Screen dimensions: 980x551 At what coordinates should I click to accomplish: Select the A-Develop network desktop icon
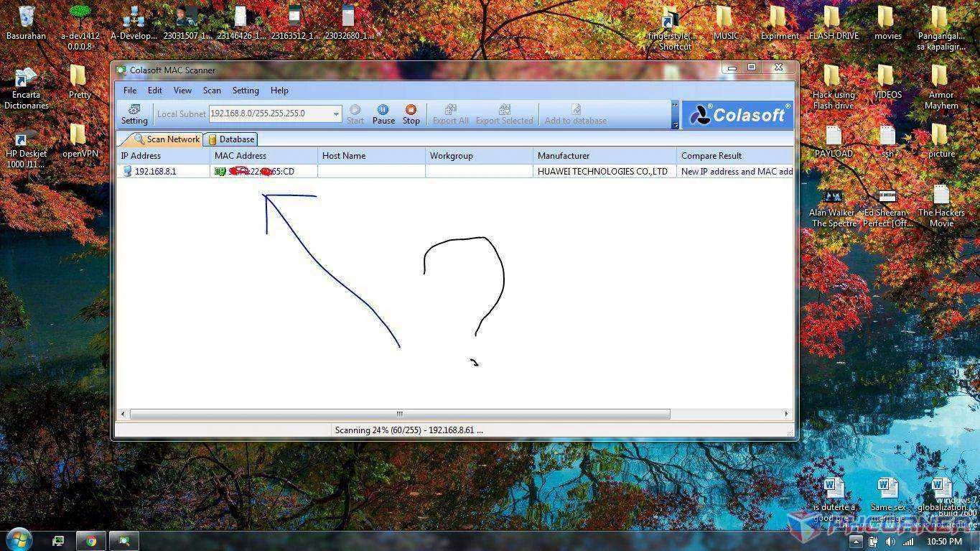(134, 23)
